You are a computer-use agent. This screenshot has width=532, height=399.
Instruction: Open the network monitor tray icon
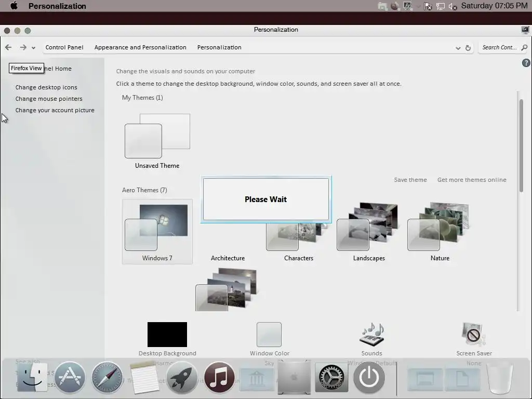441,6
